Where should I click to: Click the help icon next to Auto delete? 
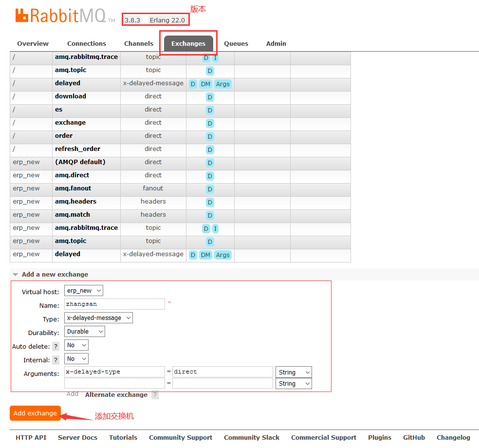[x=56, y=346]
